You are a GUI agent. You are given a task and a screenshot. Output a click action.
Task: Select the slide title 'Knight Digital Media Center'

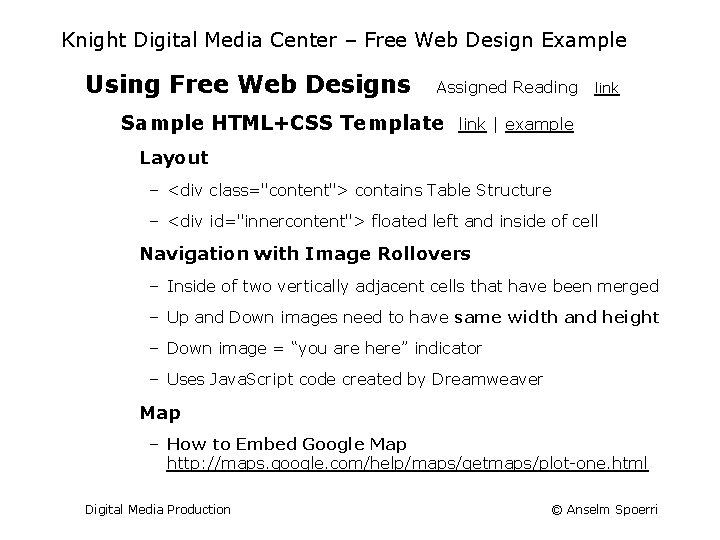coord(199,40)
